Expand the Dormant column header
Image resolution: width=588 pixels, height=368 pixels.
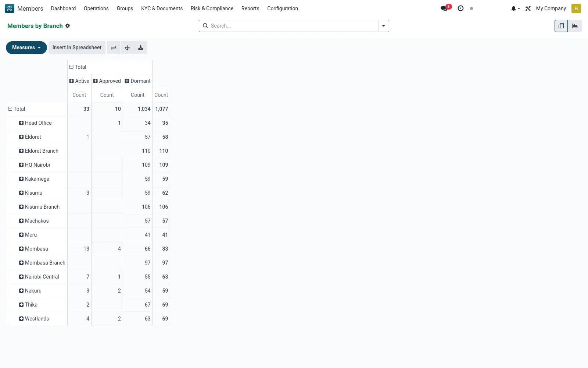[137, 81]
